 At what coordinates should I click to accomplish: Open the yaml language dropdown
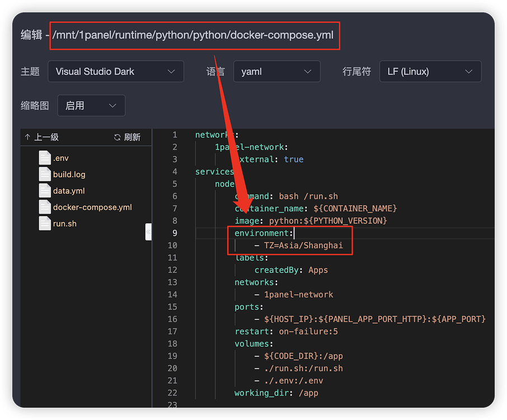pyautogui.click(x=276, y=72)
